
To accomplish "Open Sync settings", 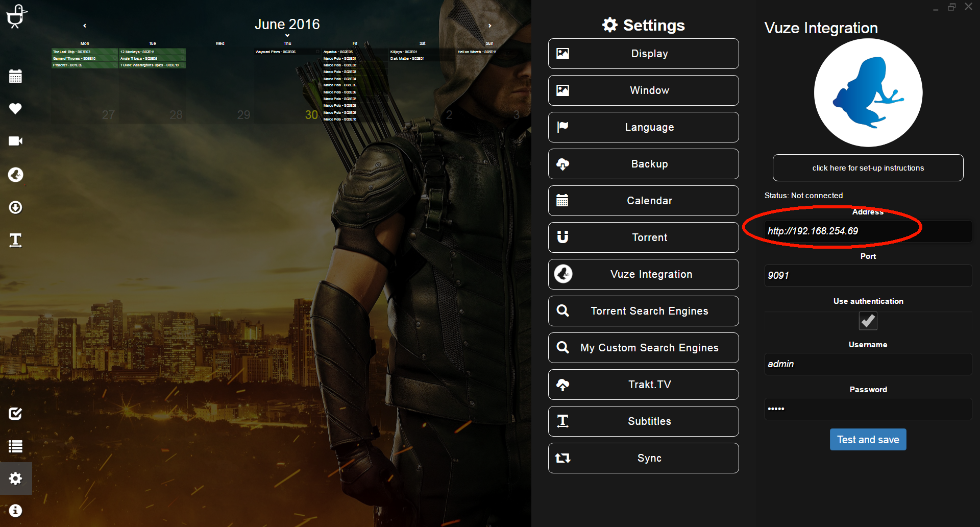I will [x=643, y=458].
